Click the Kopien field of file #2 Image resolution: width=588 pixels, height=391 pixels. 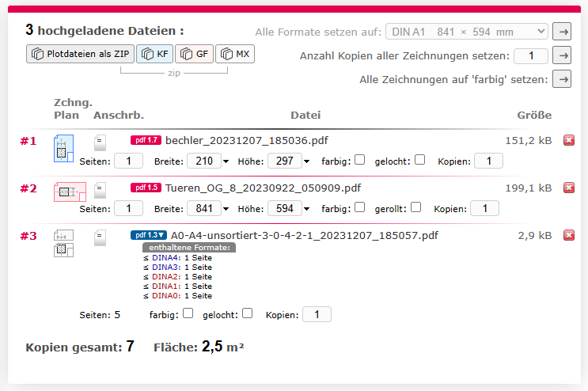pyautogui.click(x=484, y=208)
